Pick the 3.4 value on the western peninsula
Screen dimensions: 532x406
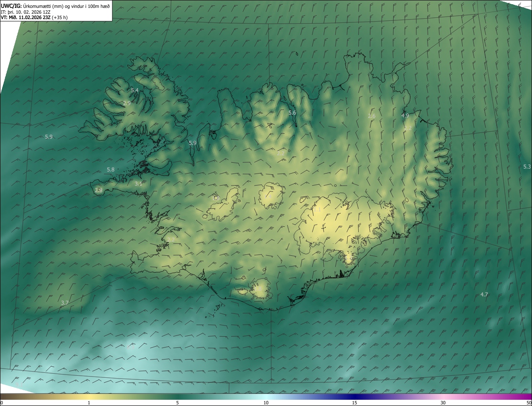point(138,183)
